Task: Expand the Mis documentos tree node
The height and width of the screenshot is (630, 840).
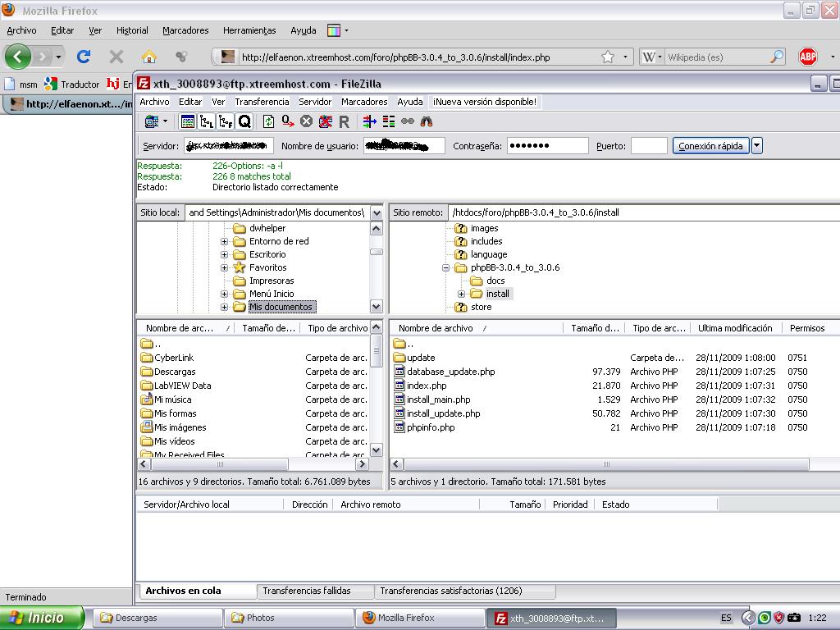Action: [225, 308]
